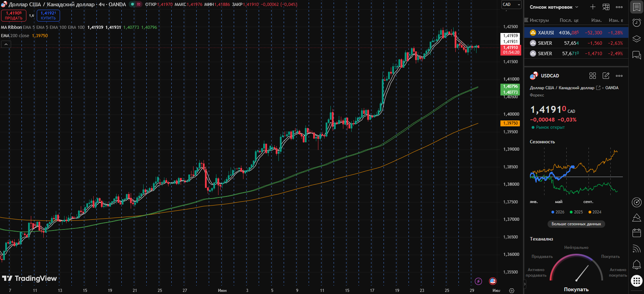Toggle the 2024 seasonality series
Viewport: 644px width, 294px height.
[595, 212]
